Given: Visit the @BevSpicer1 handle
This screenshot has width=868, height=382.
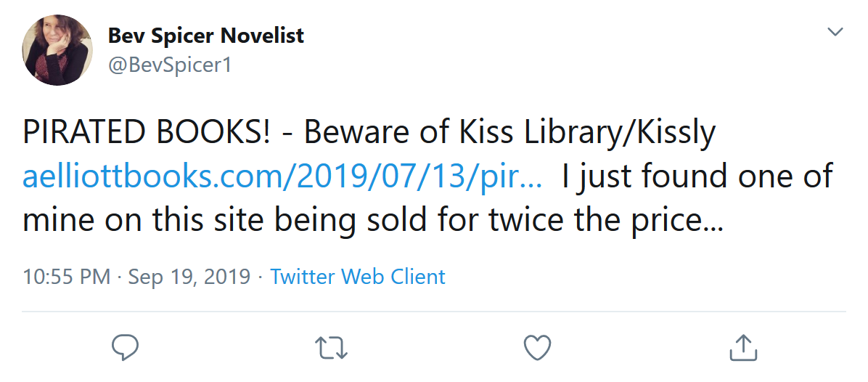Looking at the screenshot, I should pos(169,65).
